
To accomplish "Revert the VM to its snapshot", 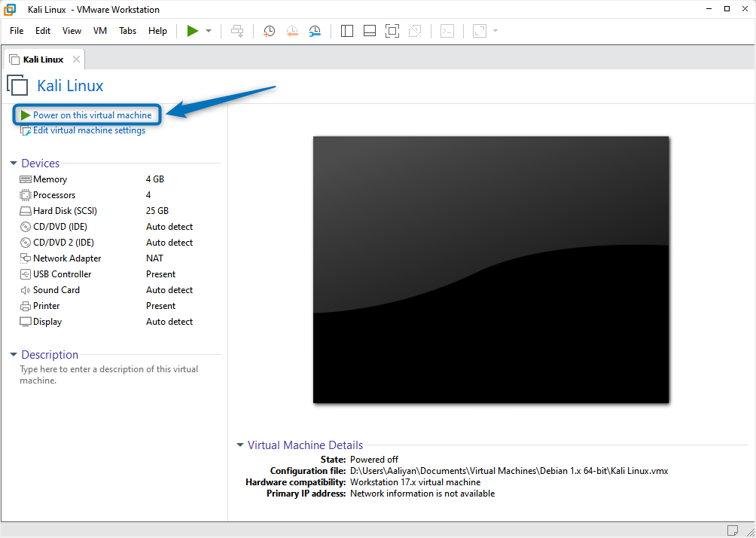I will coord(292,31).
